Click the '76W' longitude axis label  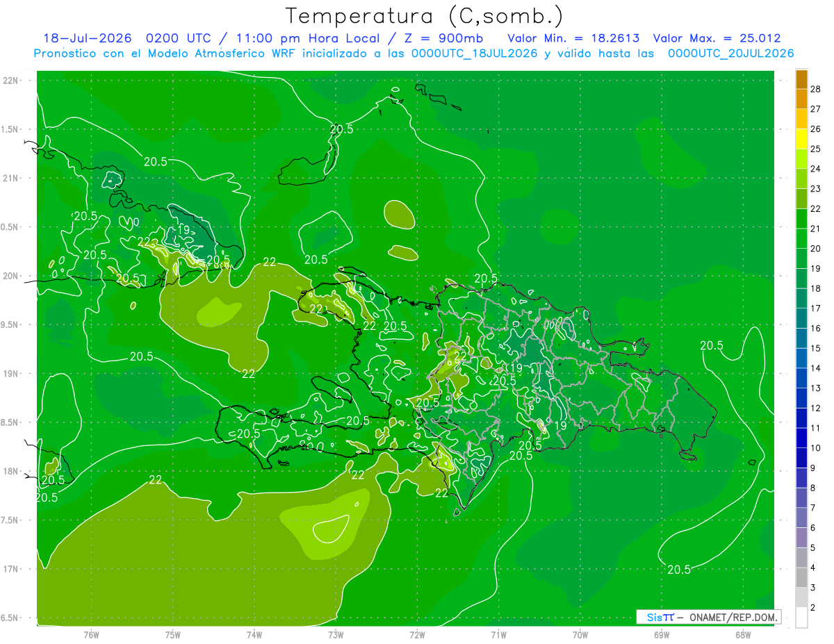pyautogui.click(x=91, y=635)
